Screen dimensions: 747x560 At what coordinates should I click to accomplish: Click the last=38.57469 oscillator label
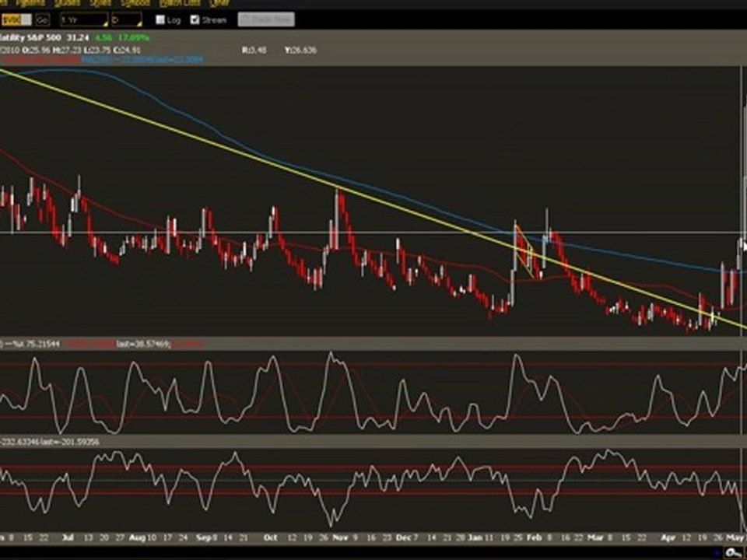(144, 343)
